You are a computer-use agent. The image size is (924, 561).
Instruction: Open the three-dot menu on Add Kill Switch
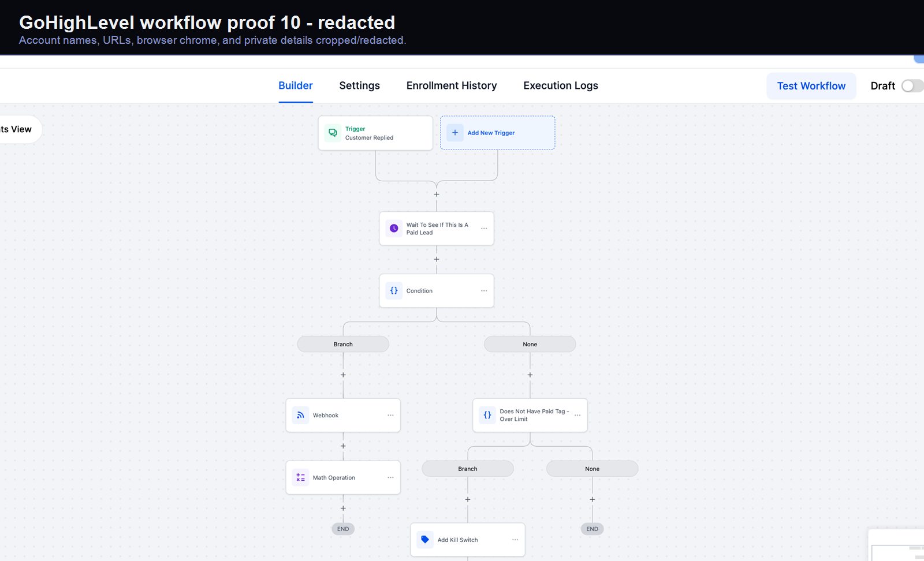pos(515,540)
